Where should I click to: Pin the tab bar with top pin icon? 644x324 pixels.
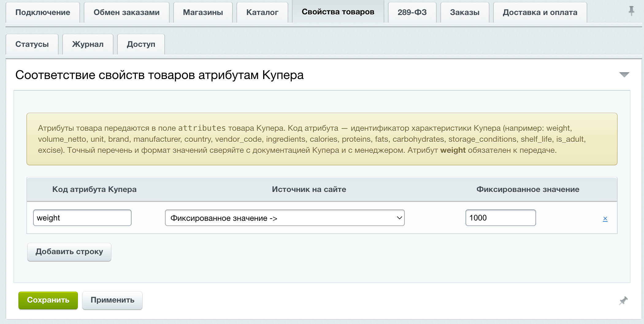pyautogui.click(x=631, y=11)
